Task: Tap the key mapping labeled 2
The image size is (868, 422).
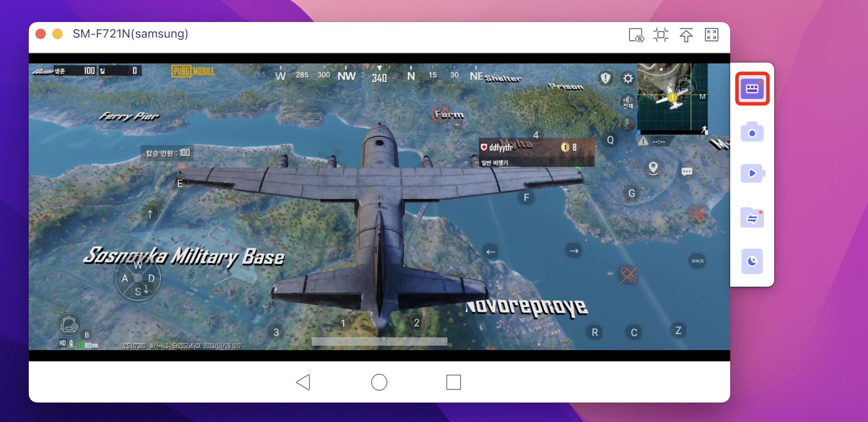Action: tap(417, 323)
